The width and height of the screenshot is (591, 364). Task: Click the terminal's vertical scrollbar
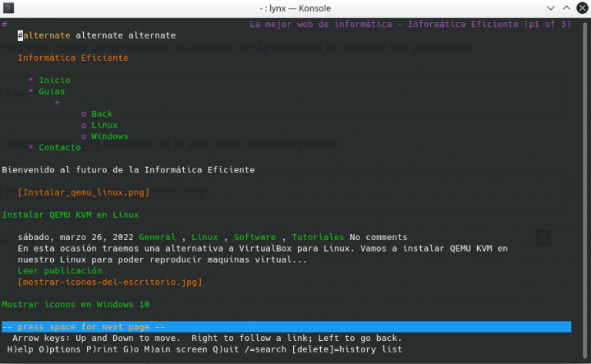(584, 185)
